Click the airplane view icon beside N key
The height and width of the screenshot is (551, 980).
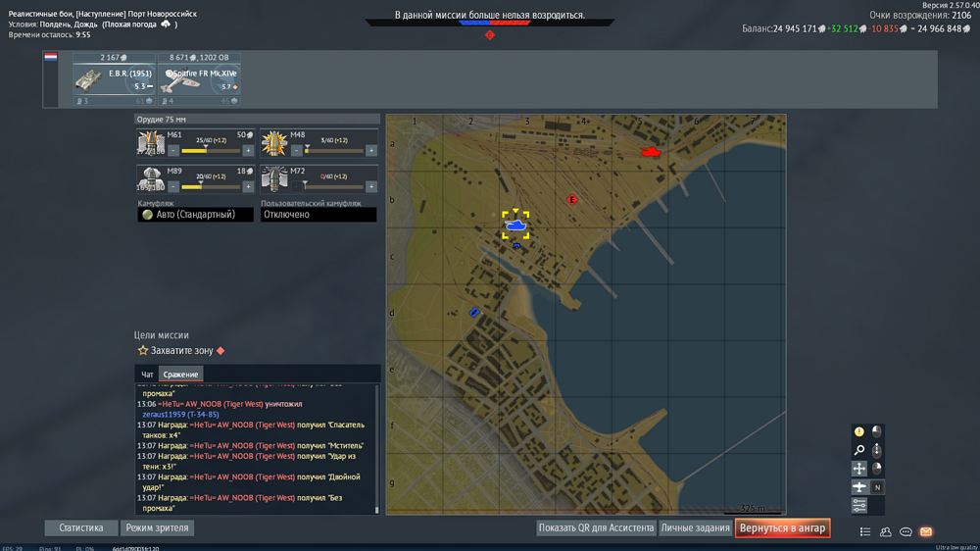(x=859, y=486)
